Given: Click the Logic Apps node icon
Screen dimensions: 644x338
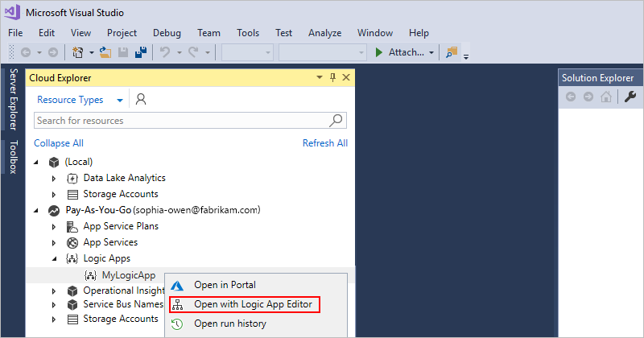Looking at the screenshot, I should pyautogui.click(x=72, y=259).
